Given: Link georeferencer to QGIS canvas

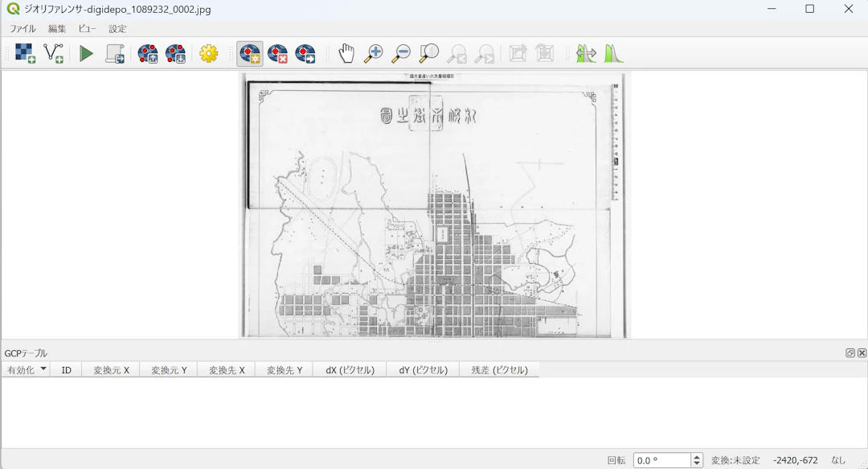Looking at the screenshot, I should [x=518, y=53].
